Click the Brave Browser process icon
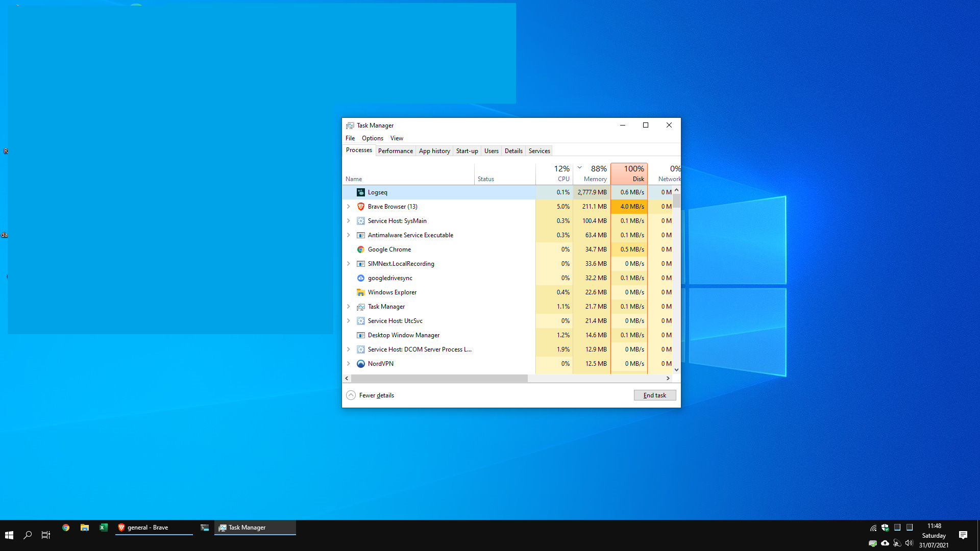Viewport: 980px width, 551px height. click(361, 207)
